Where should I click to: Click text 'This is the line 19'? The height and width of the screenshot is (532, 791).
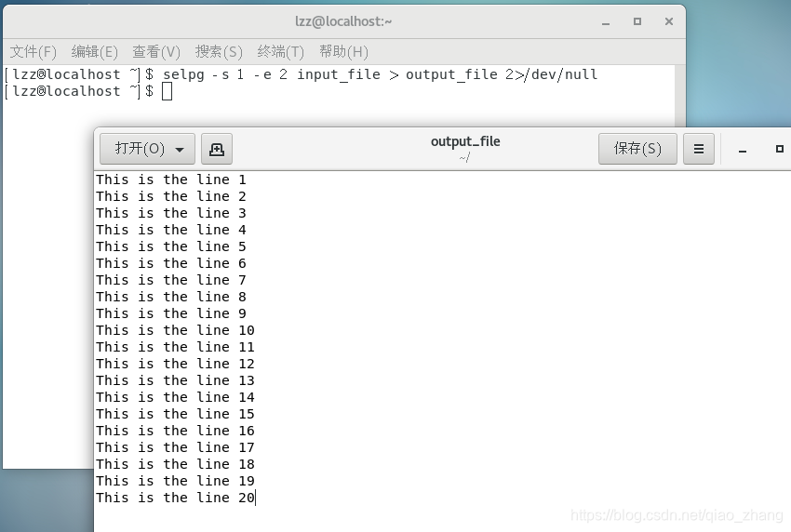(x=175, y=481)
